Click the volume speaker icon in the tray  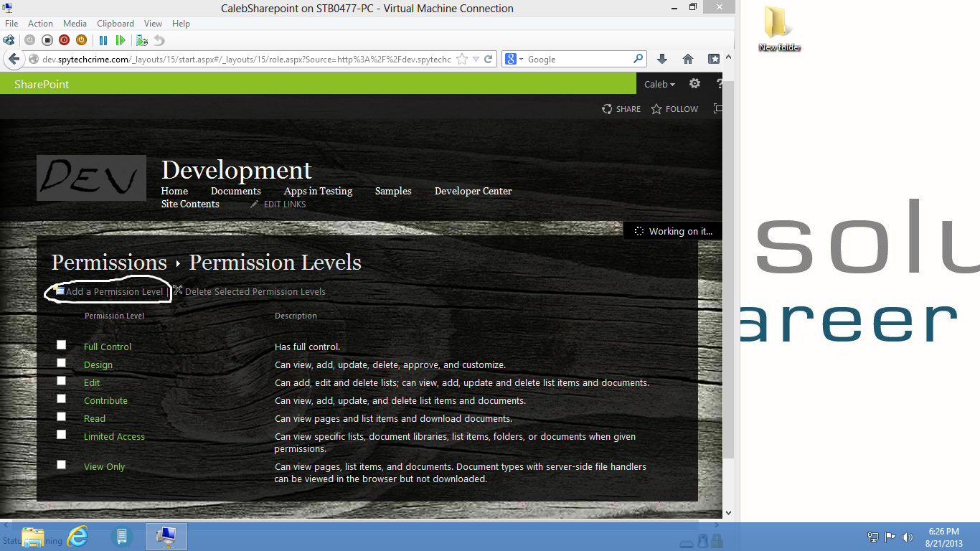pos(908,537)
